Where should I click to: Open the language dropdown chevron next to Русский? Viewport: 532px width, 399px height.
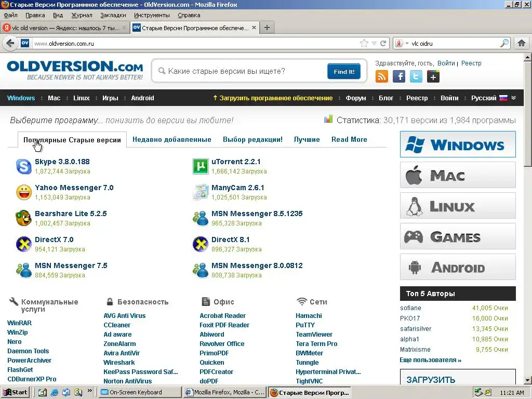click(x=514, y=98)
